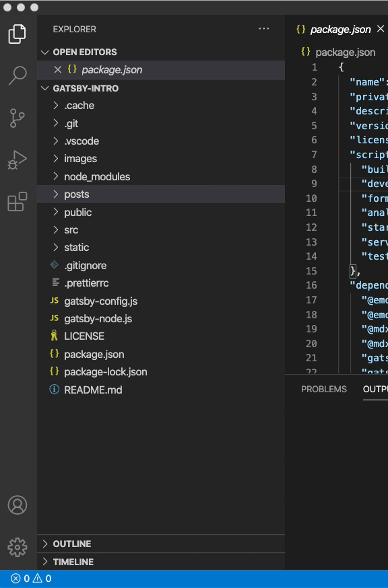Image resolution: width=388 pixels, height=588 pixels.
Task: Collapse the GATSBY-INTRO folder section
Action: coord(45,89)
